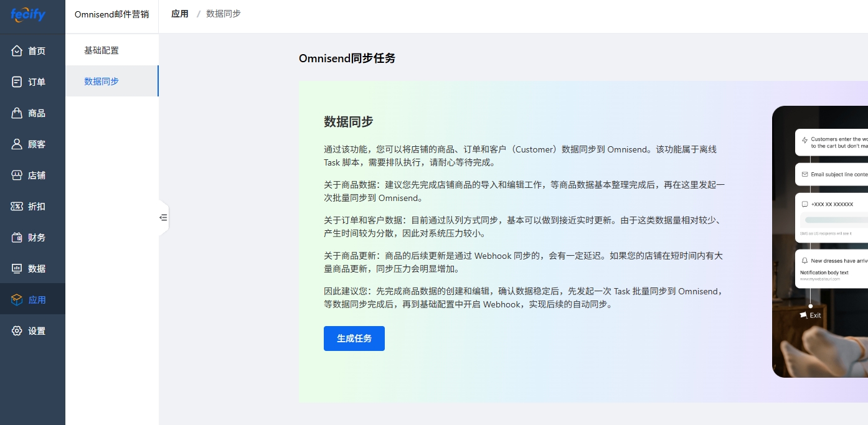This screenshot has height=425, width=868.
Task: Select the 应用 apps box icon
Action: pos(17,300)
